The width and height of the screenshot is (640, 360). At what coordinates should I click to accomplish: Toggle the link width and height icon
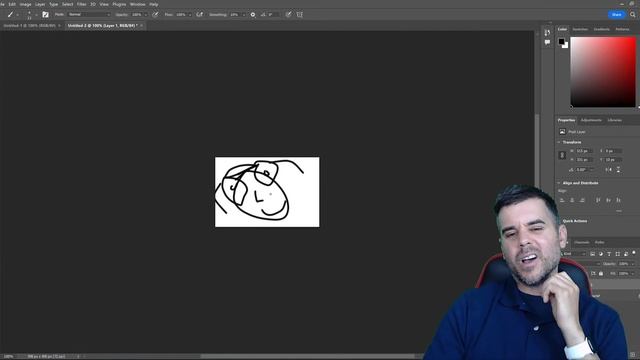(x=562, y=155)
